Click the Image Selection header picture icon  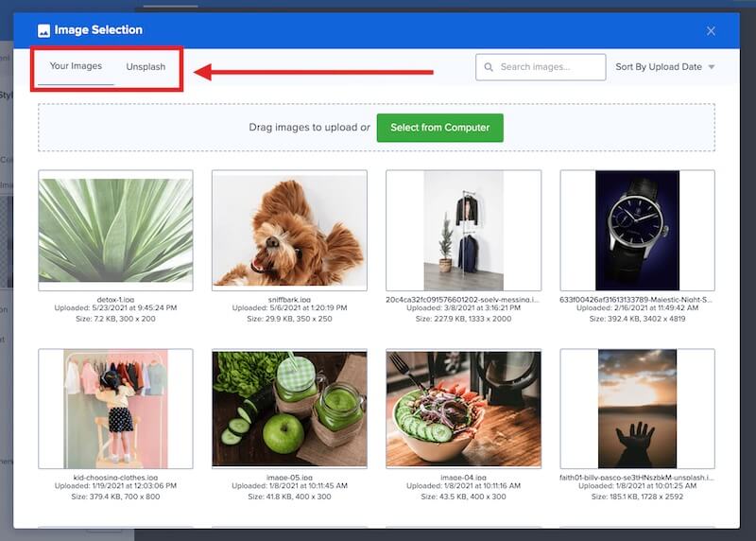tap(43, 30)
